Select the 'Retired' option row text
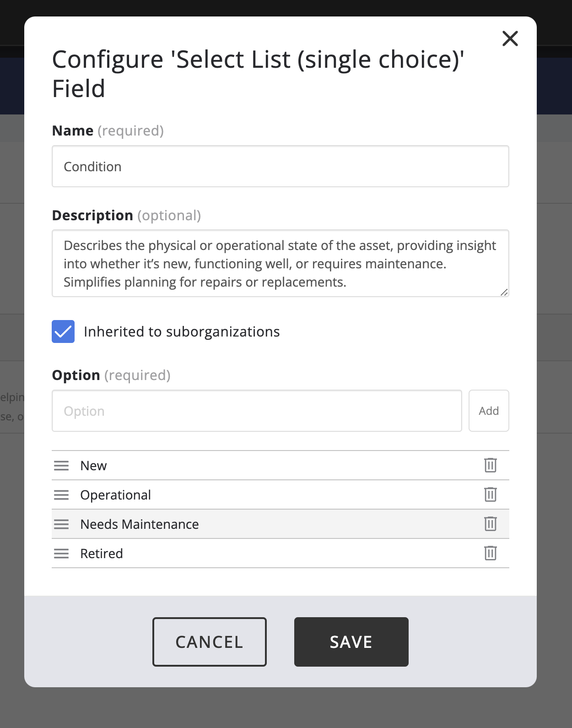The image size is (572, 728). 102,554
